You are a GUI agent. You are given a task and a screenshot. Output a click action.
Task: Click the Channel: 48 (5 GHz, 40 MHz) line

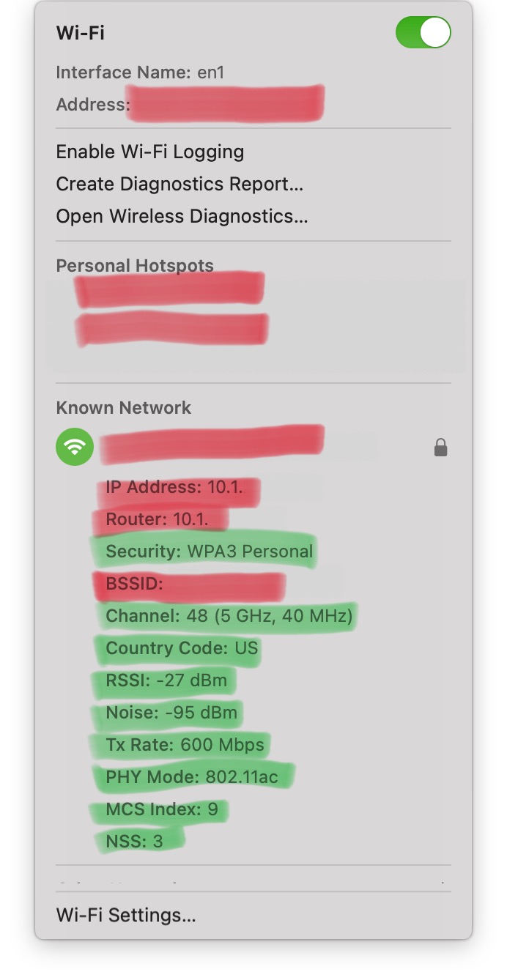(229, 616)
